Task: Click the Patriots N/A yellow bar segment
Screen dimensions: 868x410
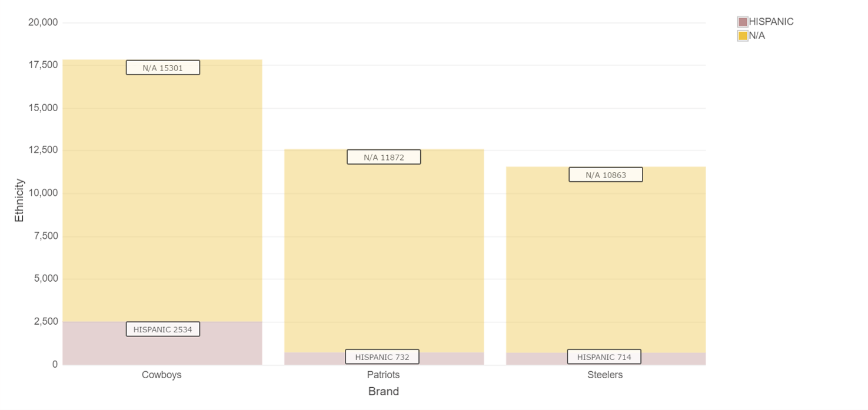Action: [384, 253]
